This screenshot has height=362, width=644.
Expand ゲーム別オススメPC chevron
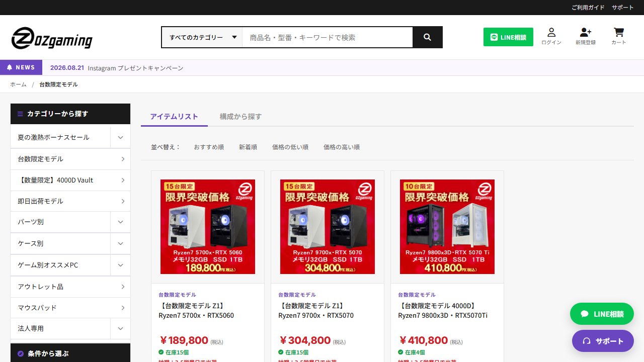pyautogui.click(x=120, y=265)
